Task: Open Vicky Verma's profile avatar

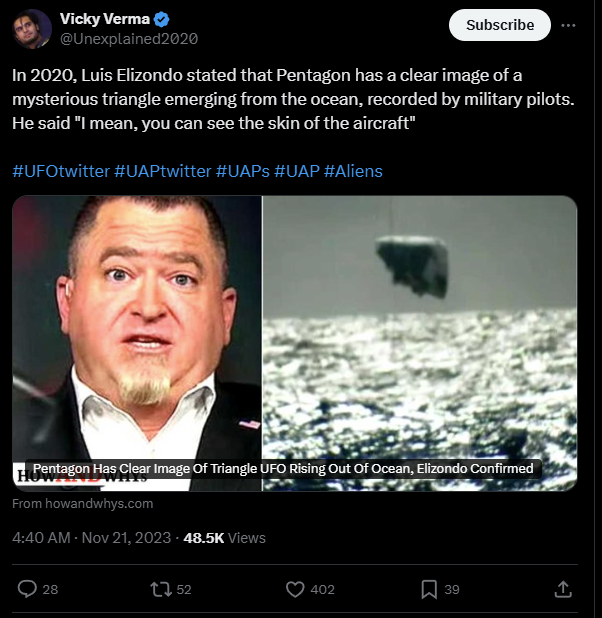Action: click(30, 28)
